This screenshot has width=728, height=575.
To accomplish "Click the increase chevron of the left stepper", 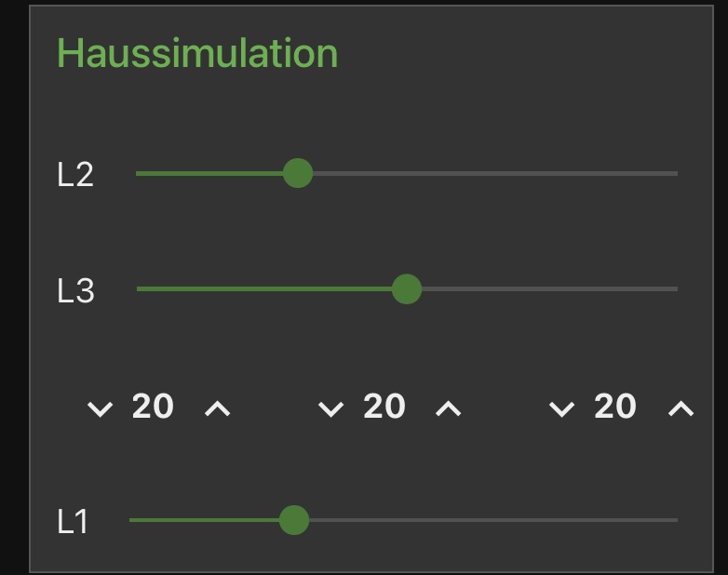I will tap(217, 408).
